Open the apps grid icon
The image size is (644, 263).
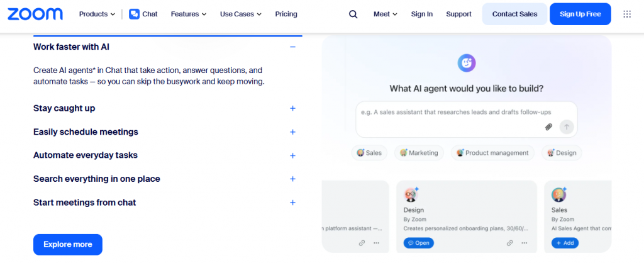coord(627,14)
